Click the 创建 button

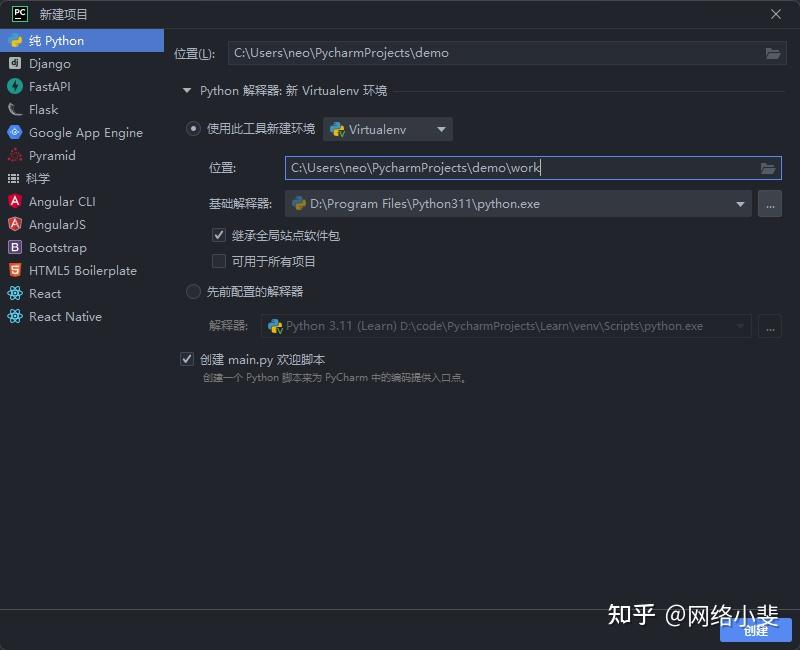coord(756,631)
